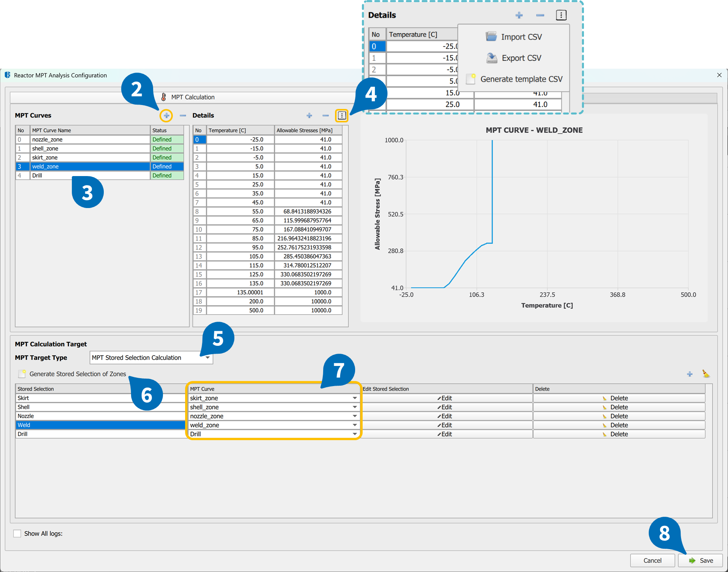Click the Skirt stored selection name cell
Screen dimensions: 728x572
[100, 398]
